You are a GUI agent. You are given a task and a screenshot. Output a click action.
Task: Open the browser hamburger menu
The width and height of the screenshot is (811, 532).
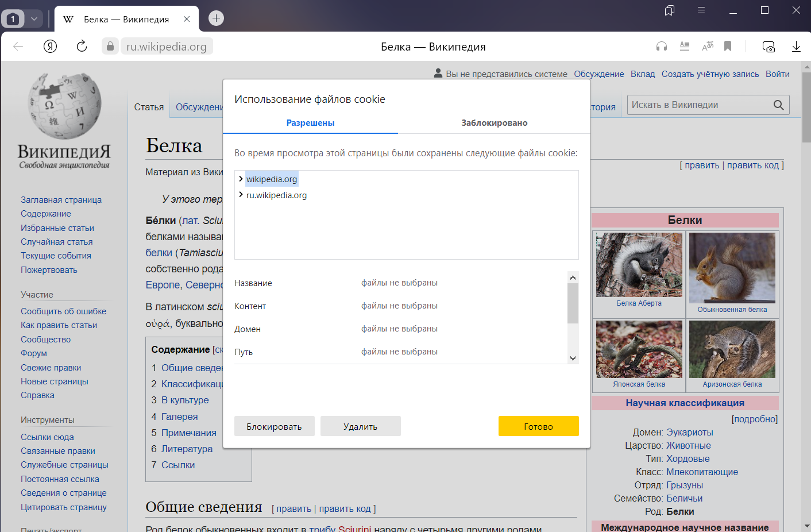pos(701,10)
